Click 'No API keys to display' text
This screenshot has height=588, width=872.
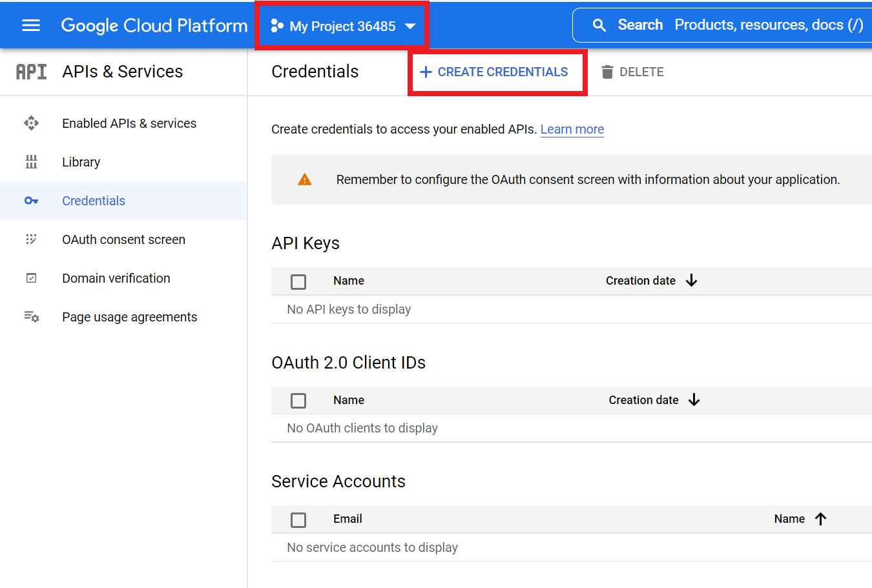(349, 309)
